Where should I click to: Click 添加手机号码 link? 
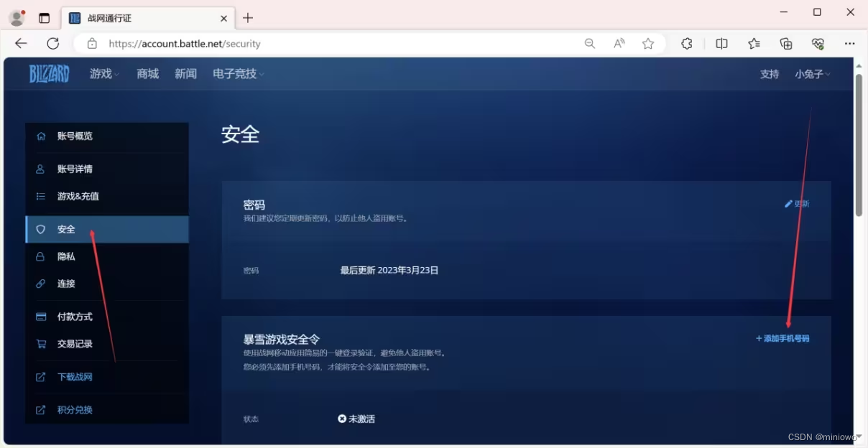coord(782,338)
